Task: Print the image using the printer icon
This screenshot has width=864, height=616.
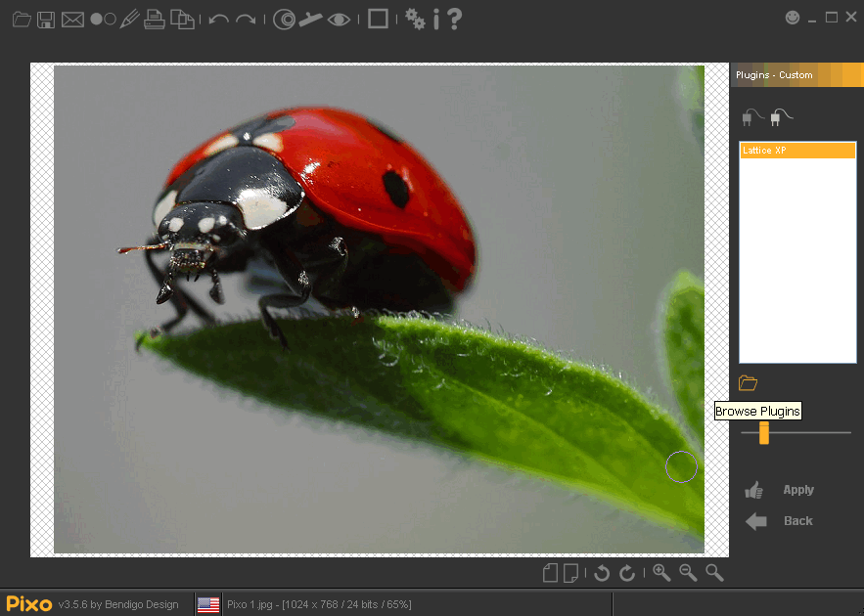Action: pyautogui.click(x=155, y=20)
